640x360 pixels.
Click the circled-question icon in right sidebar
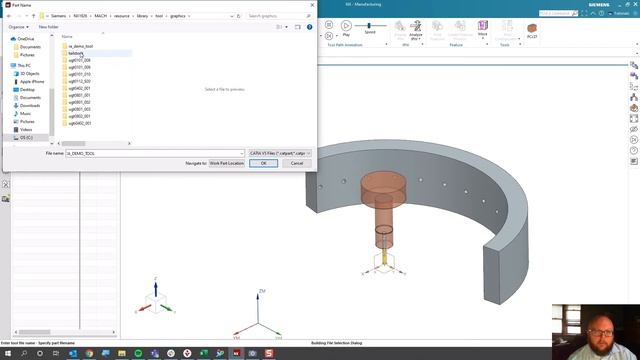pos(634,150)
